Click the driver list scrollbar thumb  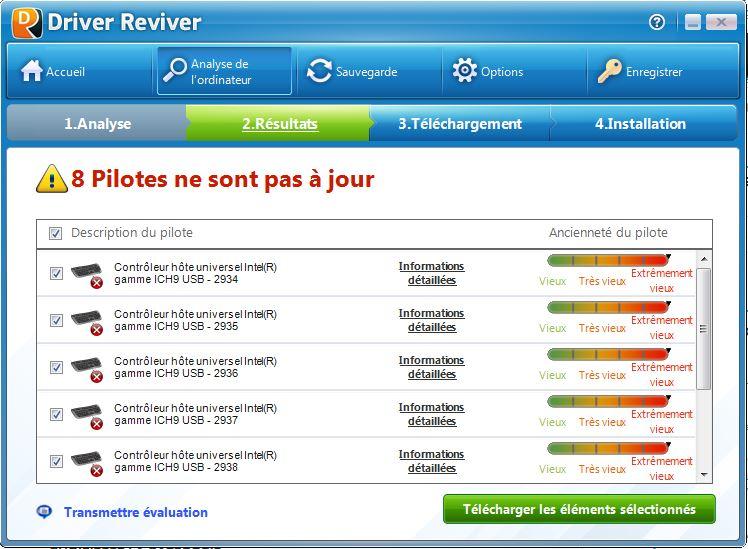click(x=704, y=329)
